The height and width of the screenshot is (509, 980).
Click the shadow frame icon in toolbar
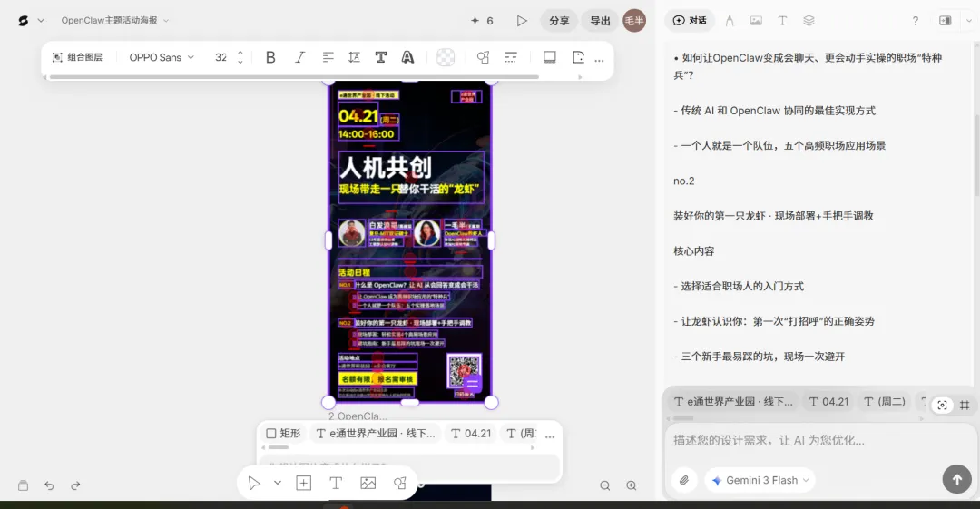(549, 57)
